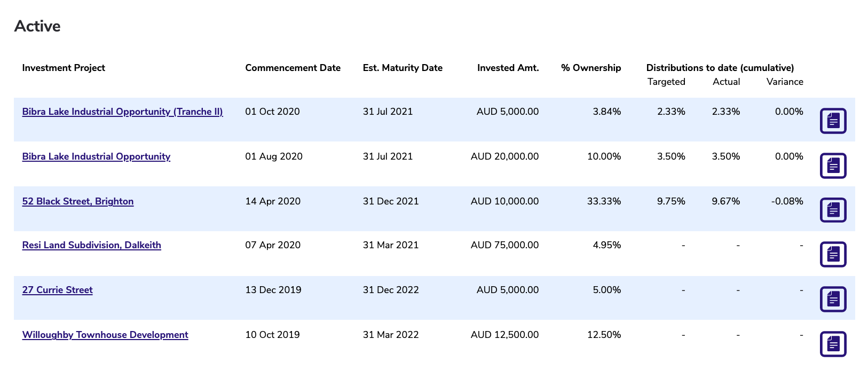Click the Invested Amt. column header
Viewport: 868px width, 378px height.
(508, 68)
